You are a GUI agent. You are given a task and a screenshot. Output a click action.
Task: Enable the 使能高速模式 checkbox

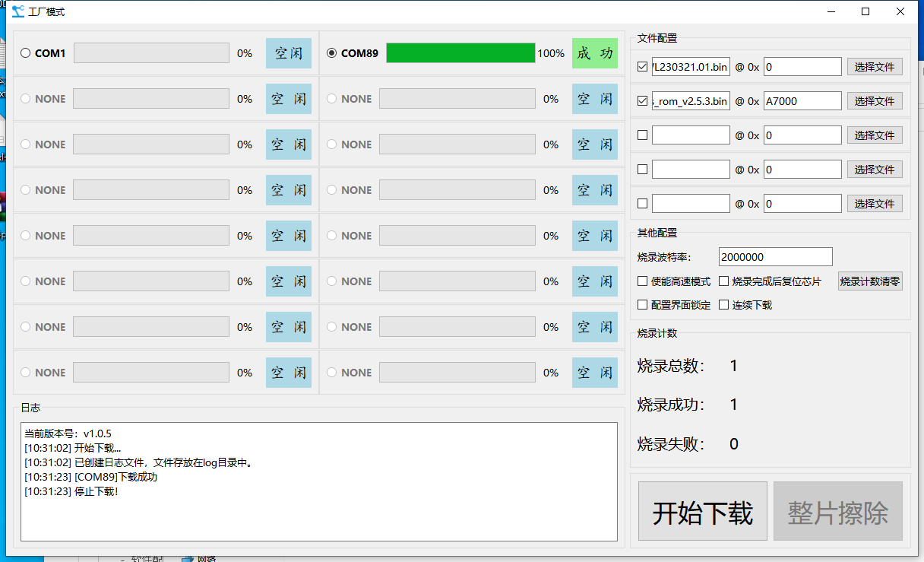[642, 281]
